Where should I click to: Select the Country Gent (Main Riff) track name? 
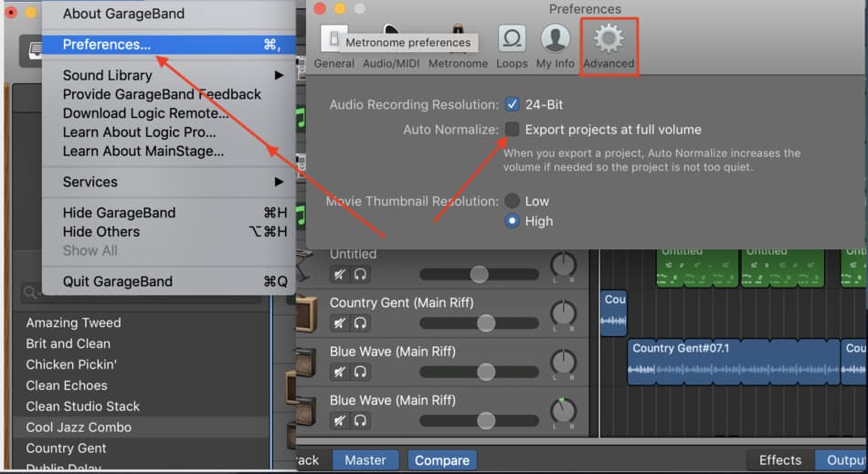[402, 302]
